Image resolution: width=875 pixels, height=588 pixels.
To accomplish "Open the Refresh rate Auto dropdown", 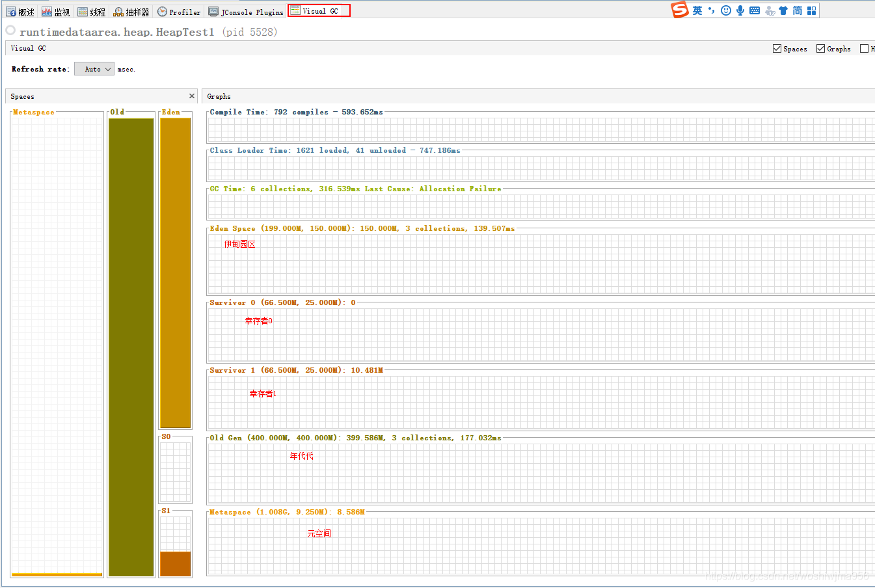I will click(x=94, y=69).
